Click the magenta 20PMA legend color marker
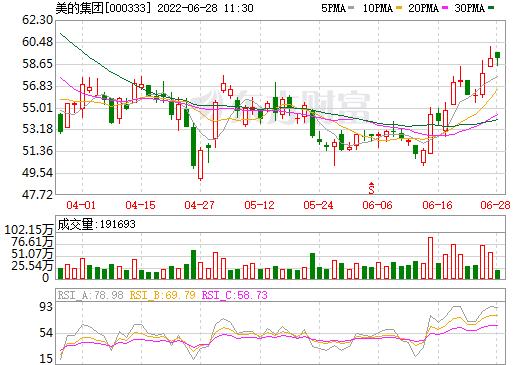The height and width of the screenshot is (365, 520). pos(444,8)
